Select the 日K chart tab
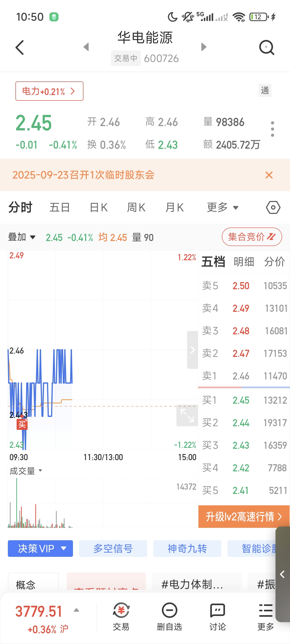This screenshot has height=644, width=290. coord(99,208)
